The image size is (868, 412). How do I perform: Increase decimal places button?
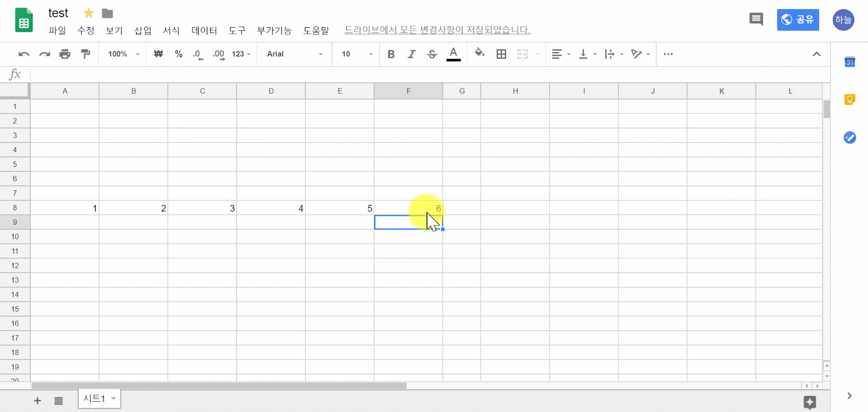point(219,54)
